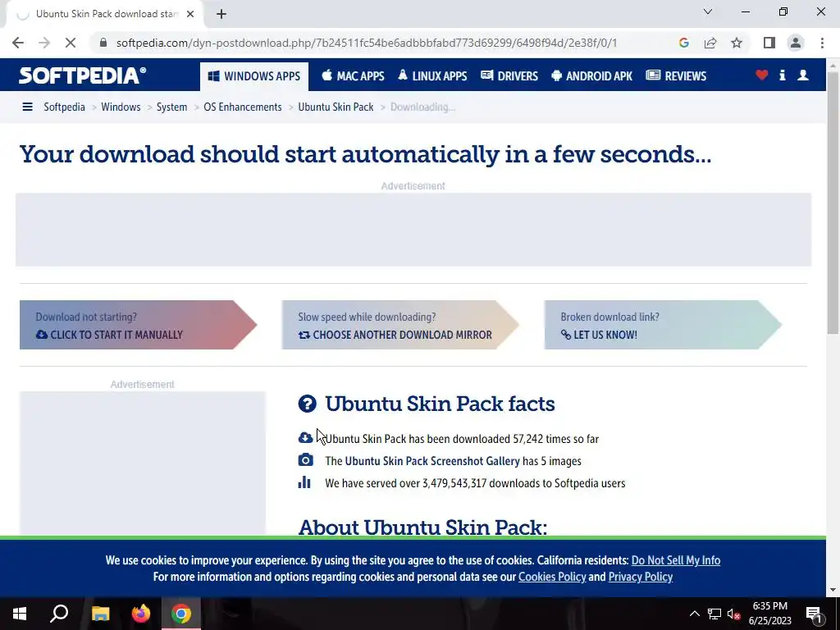840x630 pixels.
Task: Follow System breadcrumb link
Action: 171,107
